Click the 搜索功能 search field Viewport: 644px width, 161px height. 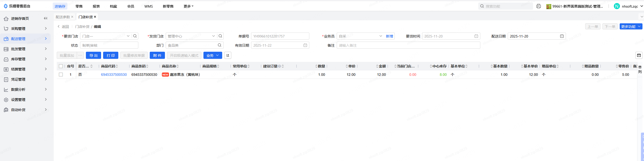pos(506,6)
